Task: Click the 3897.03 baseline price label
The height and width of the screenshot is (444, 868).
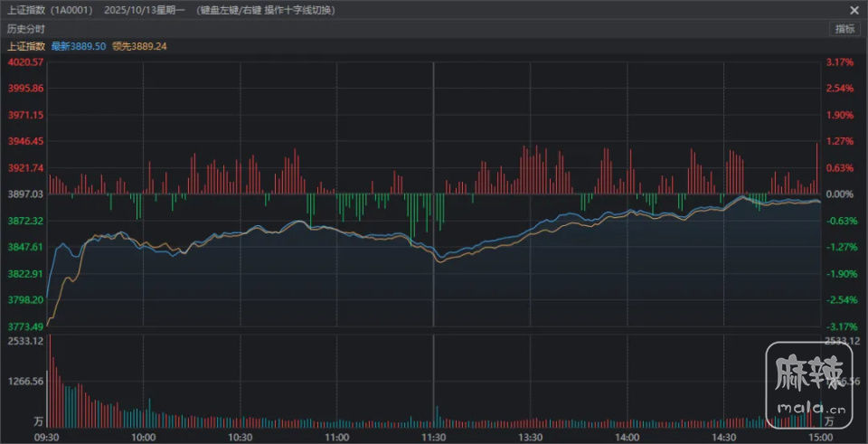Action: 24,194
